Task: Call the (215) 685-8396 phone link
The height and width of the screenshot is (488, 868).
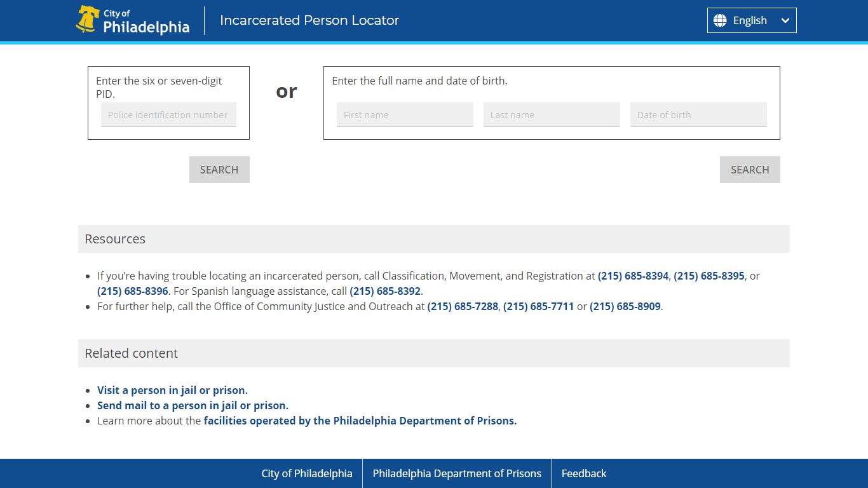Action: pos(133,291)
